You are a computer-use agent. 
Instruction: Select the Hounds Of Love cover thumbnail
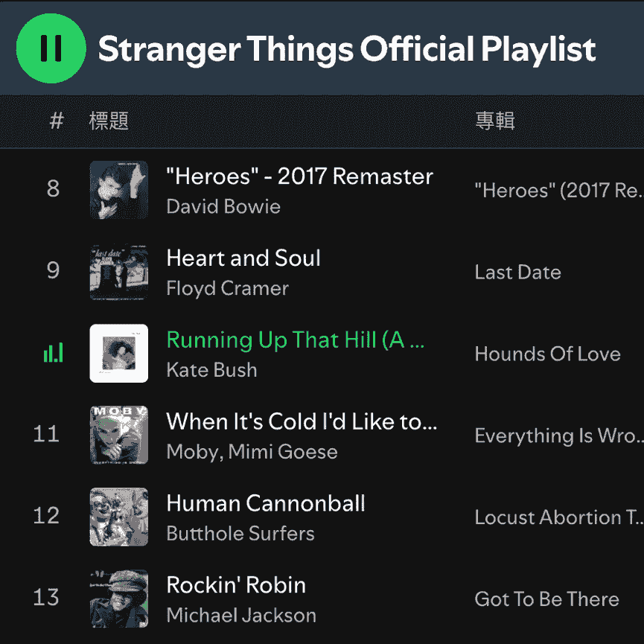(119, 354)
